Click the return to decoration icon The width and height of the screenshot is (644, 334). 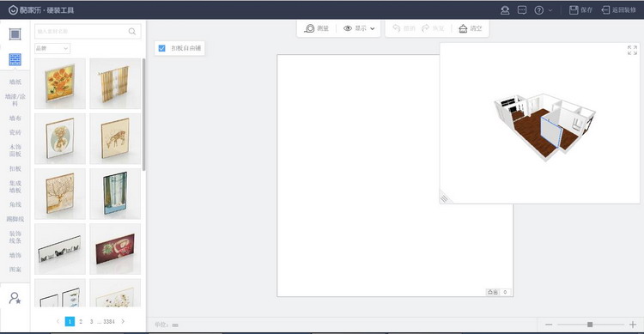pos(605,9)
